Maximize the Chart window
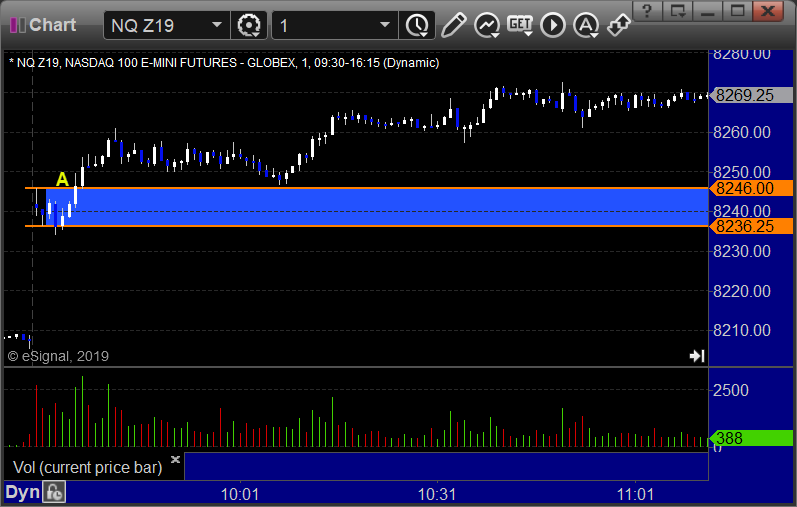The height and width of the screenshot is (507, 797). pos(738,10)
